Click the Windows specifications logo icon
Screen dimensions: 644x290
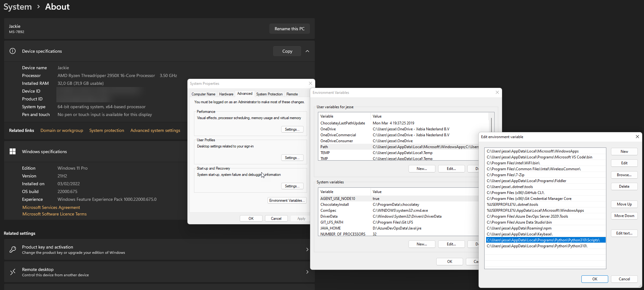(13, 151)
